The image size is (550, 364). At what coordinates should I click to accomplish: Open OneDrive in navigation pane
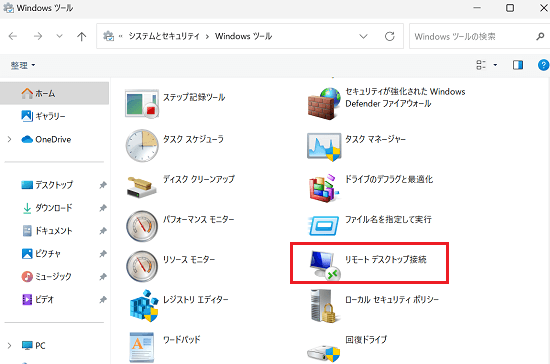54,139
